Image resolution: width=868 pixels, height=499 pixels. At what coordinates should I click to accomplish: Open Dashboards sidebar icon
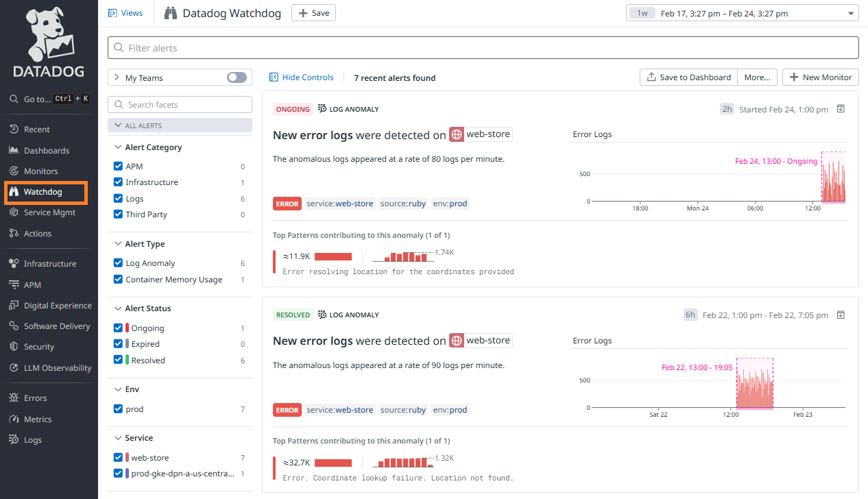coord(14,150)
